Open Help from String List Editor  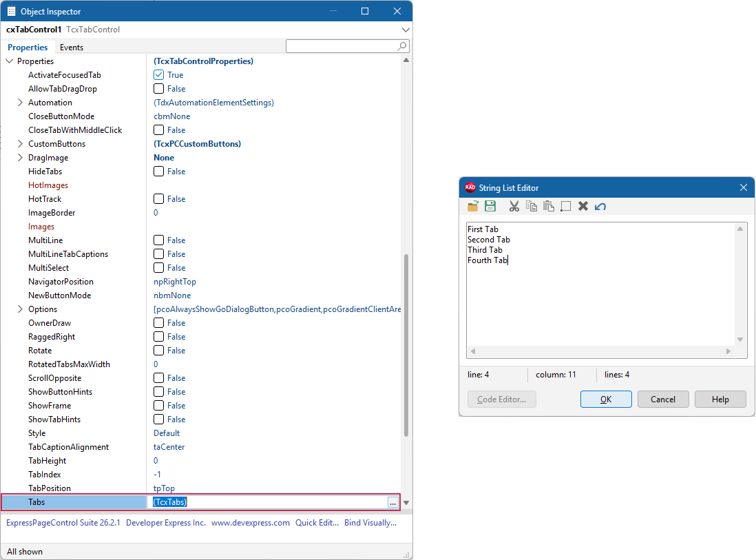point(720,400)
